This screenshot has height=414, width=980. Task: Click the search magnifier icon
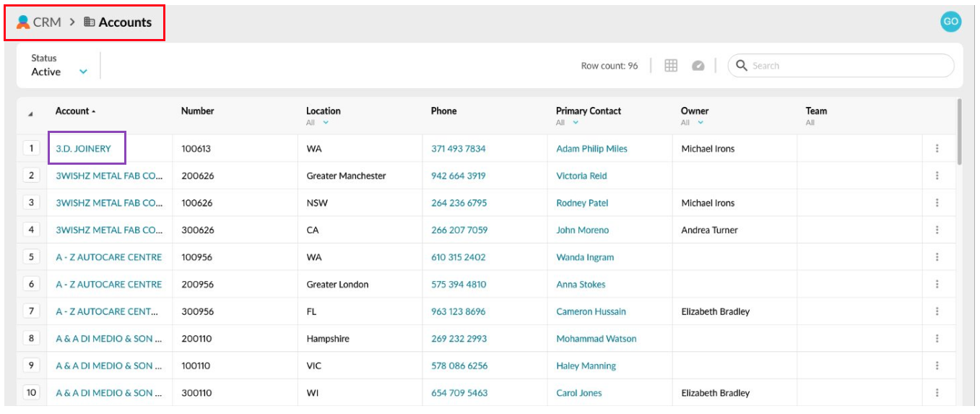(741, 66)
